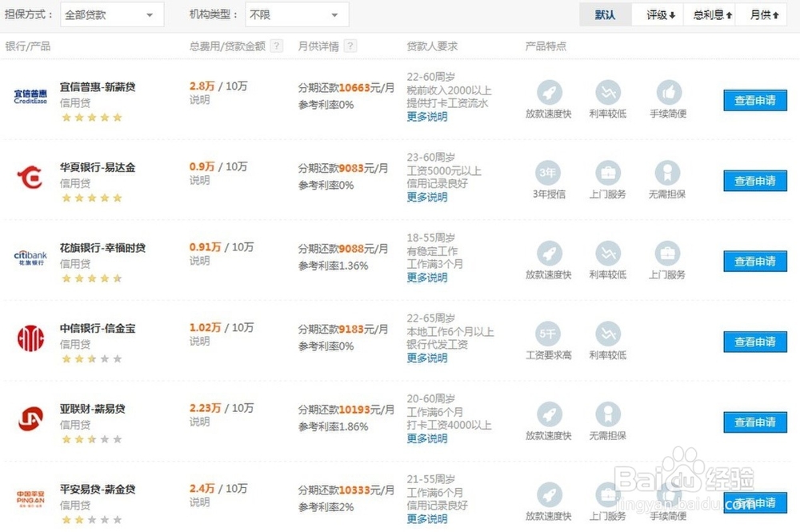Click 说明 under 1.02万 / 10万
Viewport: 800px width, 532px height.
199,342
